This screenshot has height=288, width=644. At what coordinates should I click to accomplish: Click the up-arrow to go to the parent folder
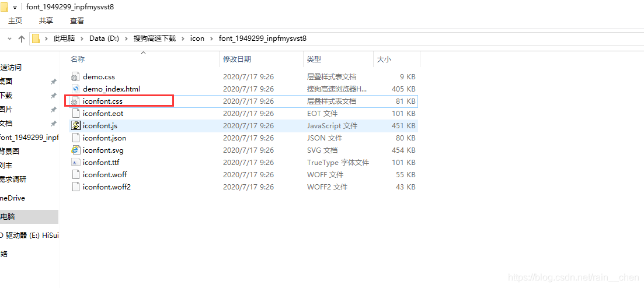22,38
